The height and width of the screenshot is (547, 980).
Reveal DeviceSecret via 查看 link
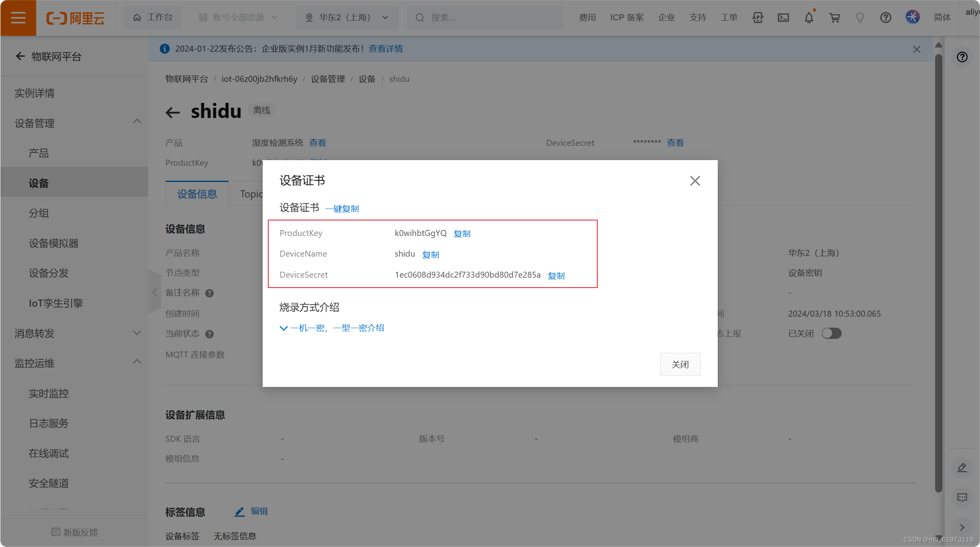click(675, 143)
